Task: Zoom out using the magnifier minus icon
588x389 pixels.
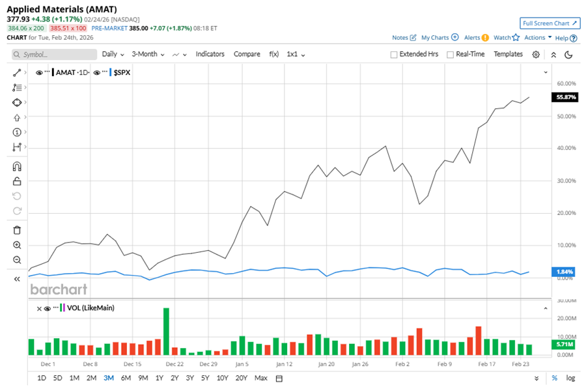Action: (x=18, y=260)
